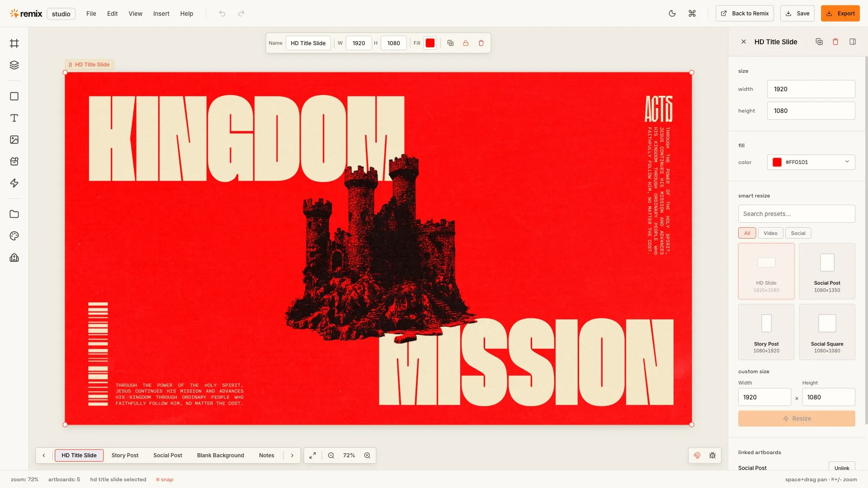Viewport: 868px width, 488px height.
Task: Click Fill swatch in floating toolbar
Action: click(430, 43)
